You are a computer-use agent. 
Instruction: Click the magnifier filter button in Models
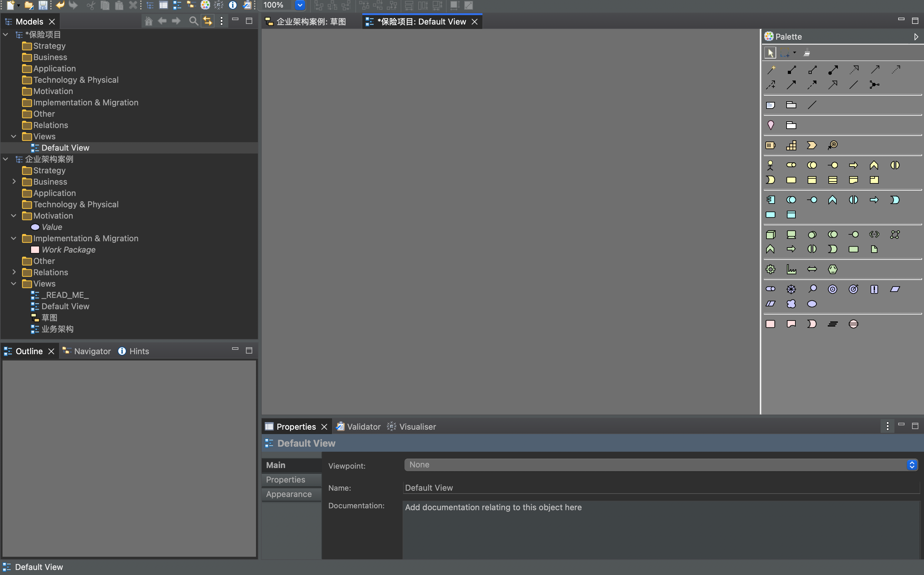[x=193, y=21]
